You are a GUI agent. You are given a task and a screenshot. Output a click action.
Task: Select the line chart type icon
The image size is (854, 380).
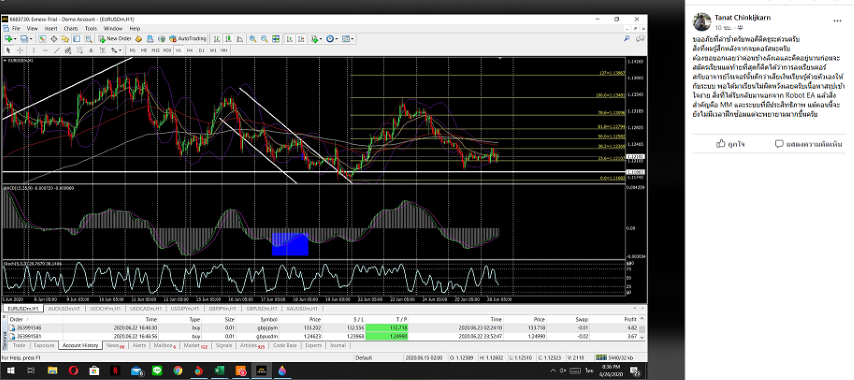pos(240,39)
